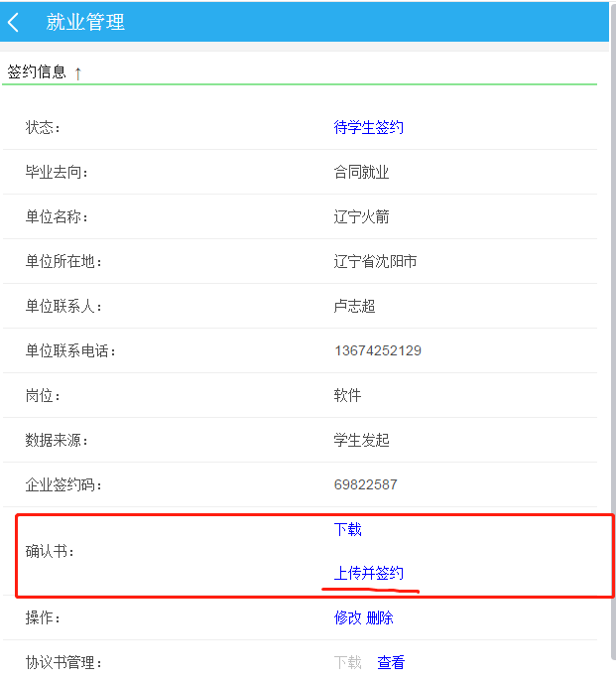This screenshot has height=680, width=616.
Task: Click the location value 辽宁省沈阳市
Action: [x=375, y=261]
